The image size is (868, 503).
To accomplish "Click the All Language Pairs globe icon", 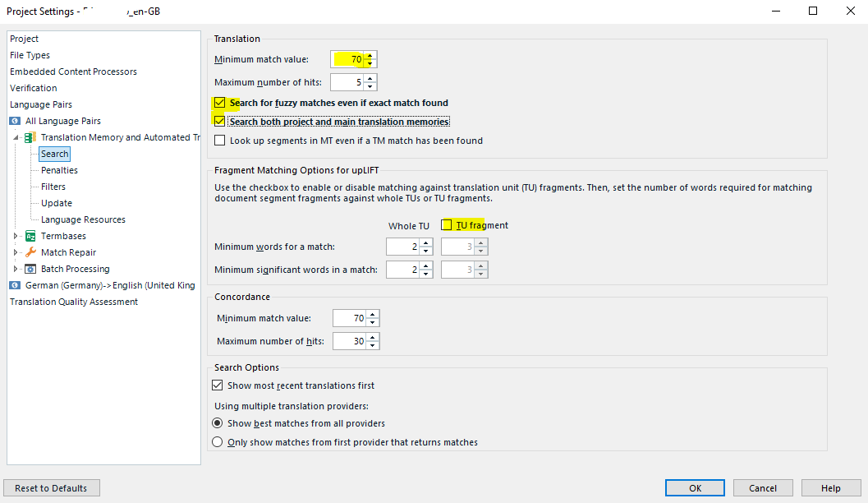I will tap(15, 121).
